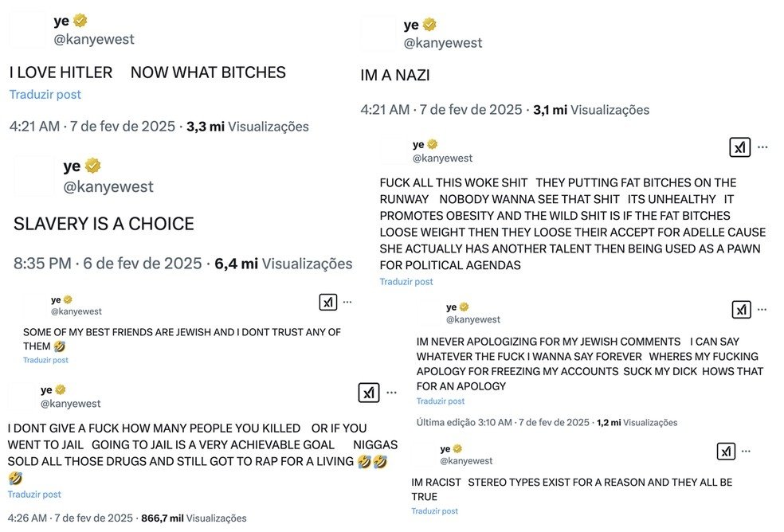Tap Grok icon on the going-to-jail post

368,392
